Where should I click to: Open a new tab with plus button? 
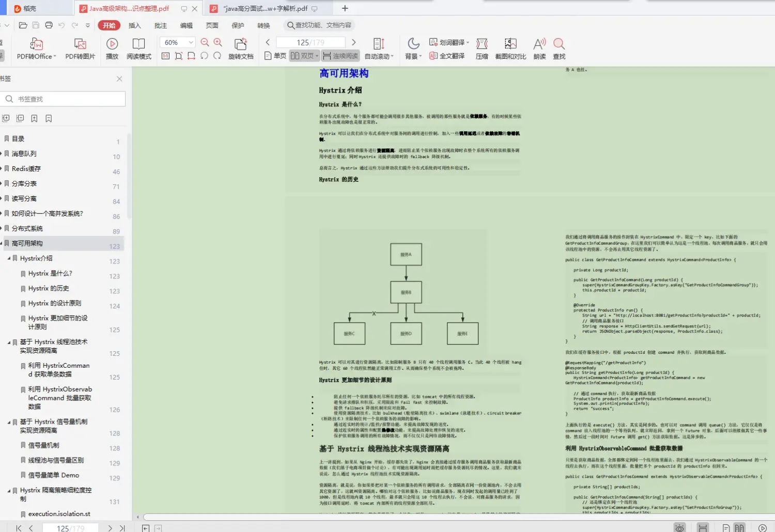point(345,8)
